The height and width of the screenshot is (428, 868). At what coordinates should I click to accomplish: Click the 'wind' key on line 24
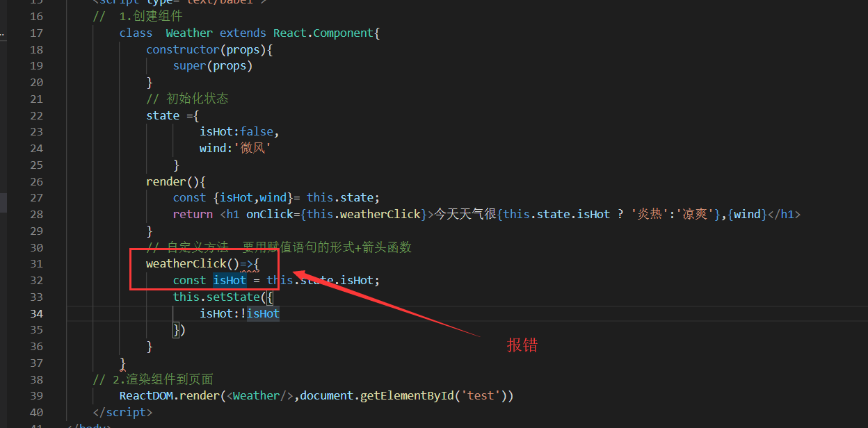pos(213,148)
